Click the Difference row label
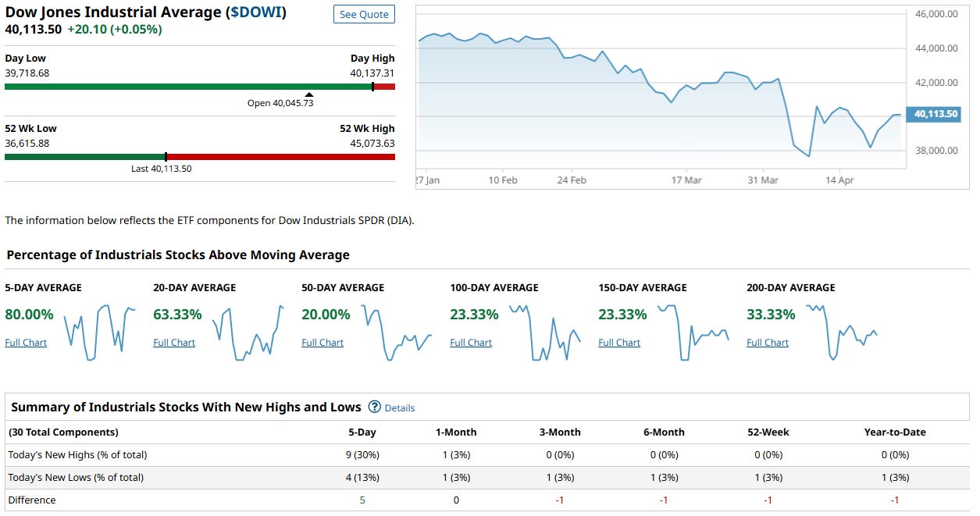 point(32,500)
